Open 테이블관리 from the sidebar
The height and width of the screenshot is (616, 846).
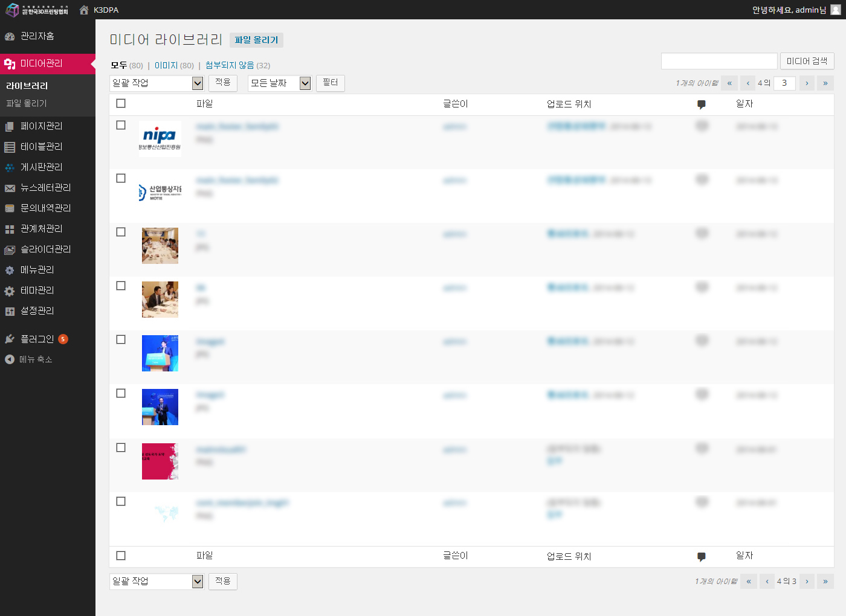point(41,147)
